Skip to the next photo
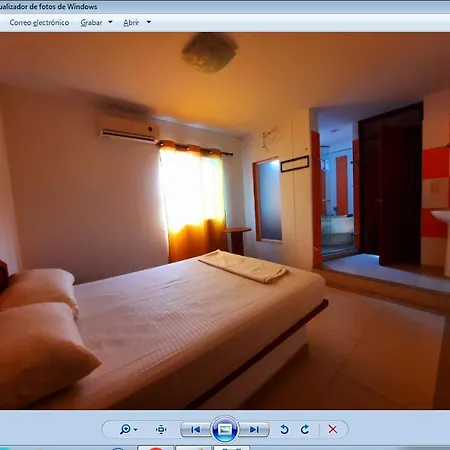Viewport: 450px width, 450px height. [254, 430]
